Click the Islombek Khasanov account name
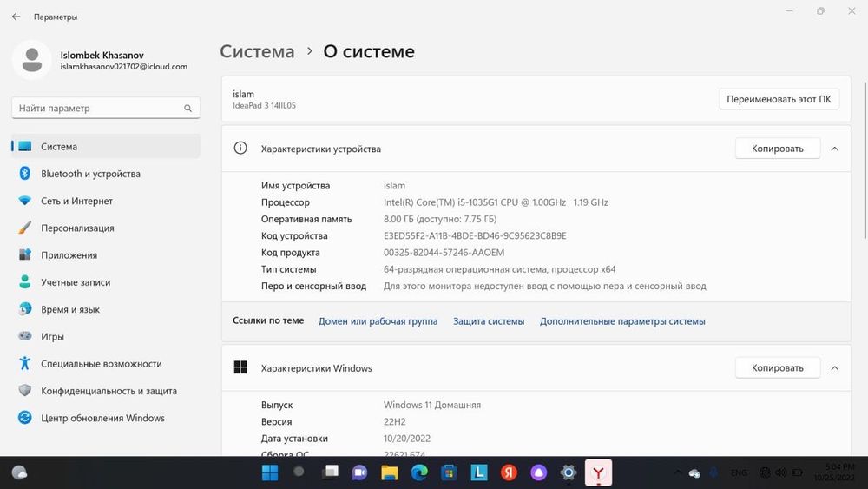The width and height of the screenshot is (868, 489). (102, 55)
